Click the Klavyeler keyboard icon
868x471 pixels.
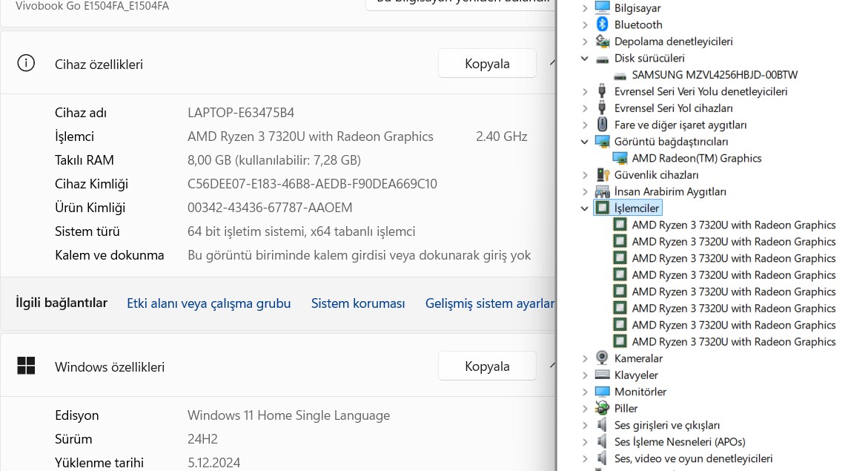603,375
